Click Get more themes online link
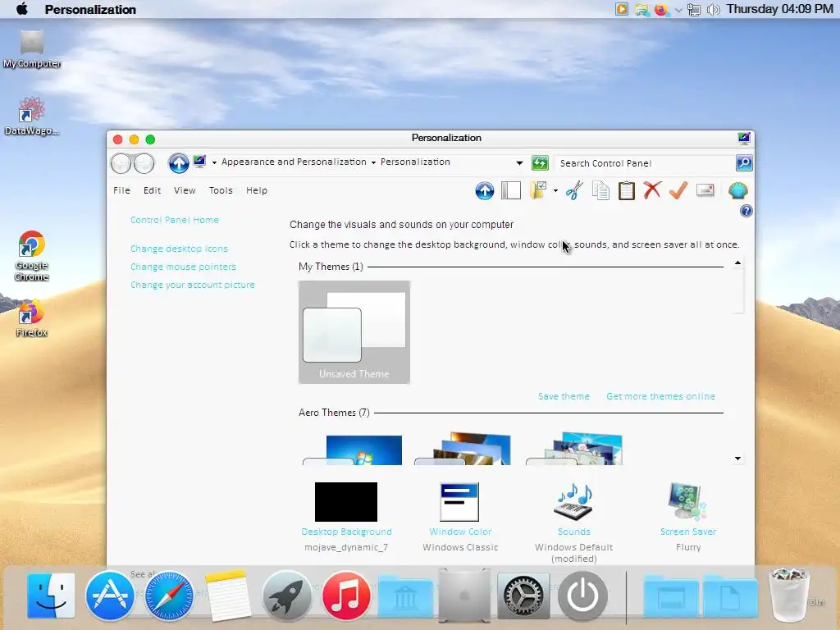Image resolution: width=840 pixels, height=630 pixels. 660,396
